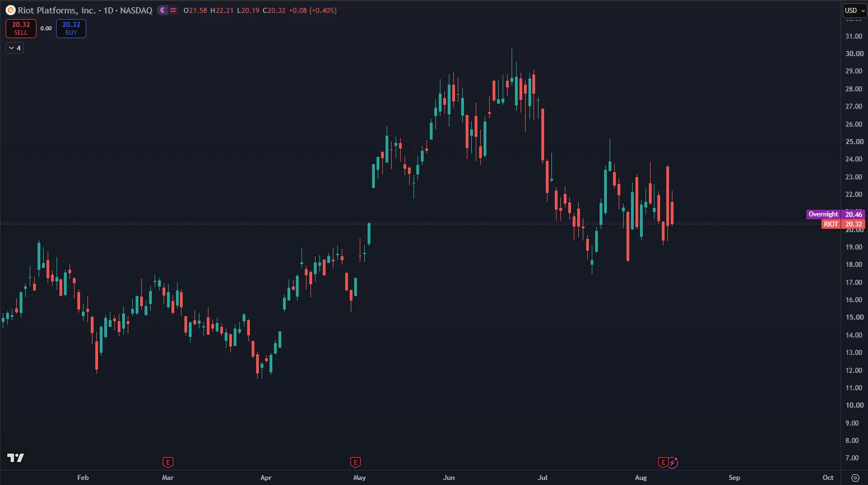Click the Riot Platforms symbol logo
The width and height of the screenshot is (868, 485).
10,10
